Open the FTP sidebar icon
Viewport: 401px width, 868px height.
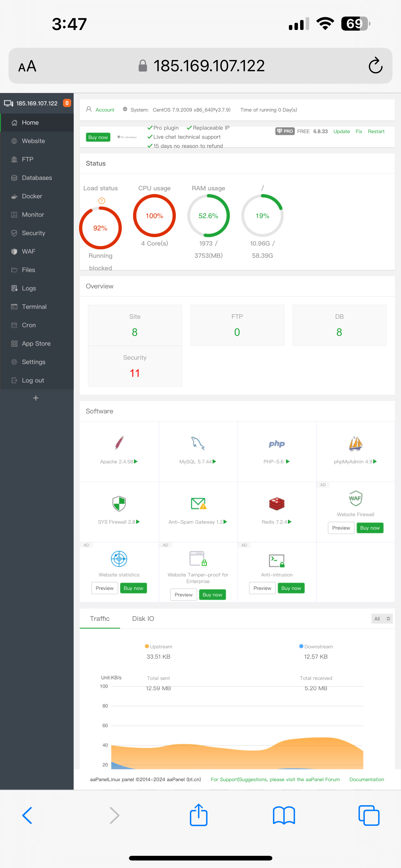(x=14, y=159)
